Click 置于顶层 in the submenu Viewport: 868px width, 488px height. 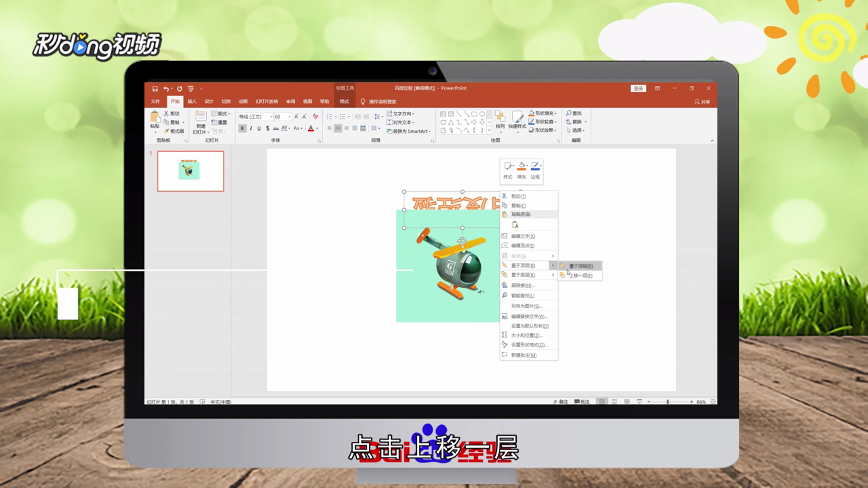(580, 266)
